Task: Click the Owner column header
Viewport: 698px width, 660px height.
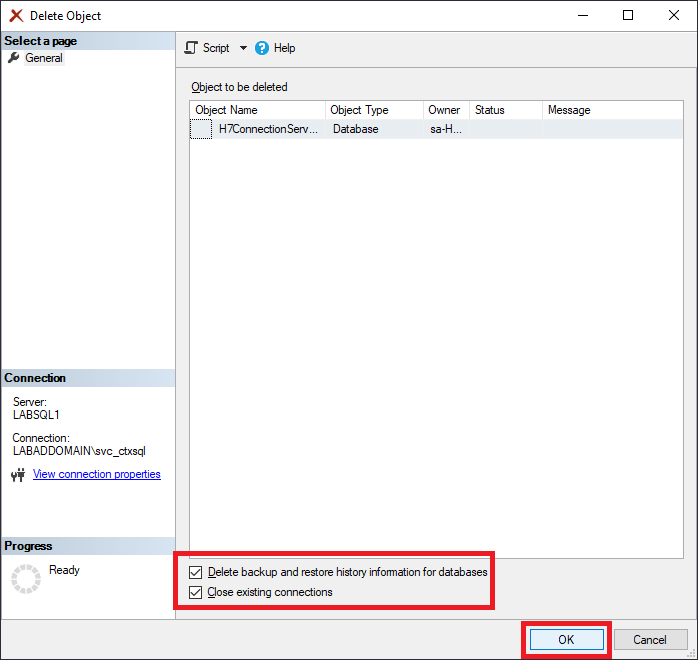Action: point(445,110)
